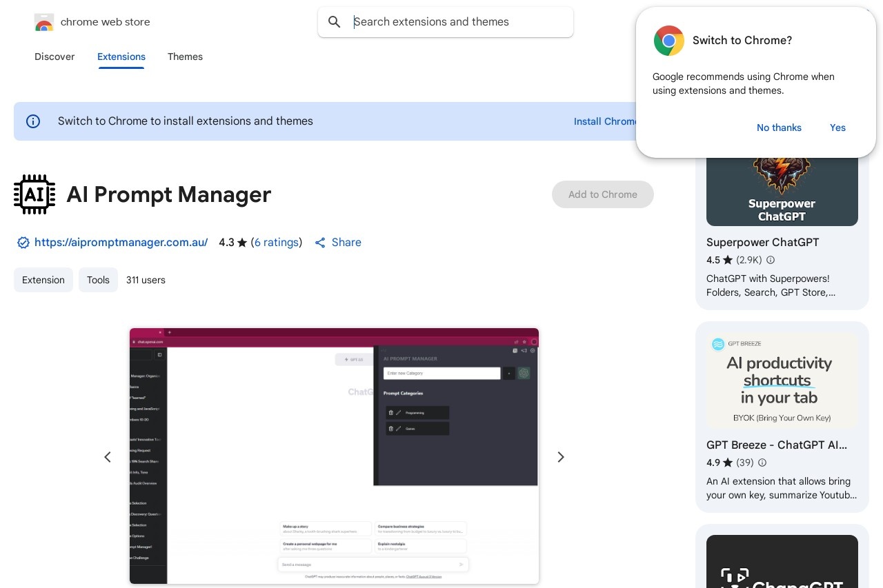The width and height of the screenshot is (883, 588).
Task: Click the Chrome logo in popup
Action: tap(669, 41)
